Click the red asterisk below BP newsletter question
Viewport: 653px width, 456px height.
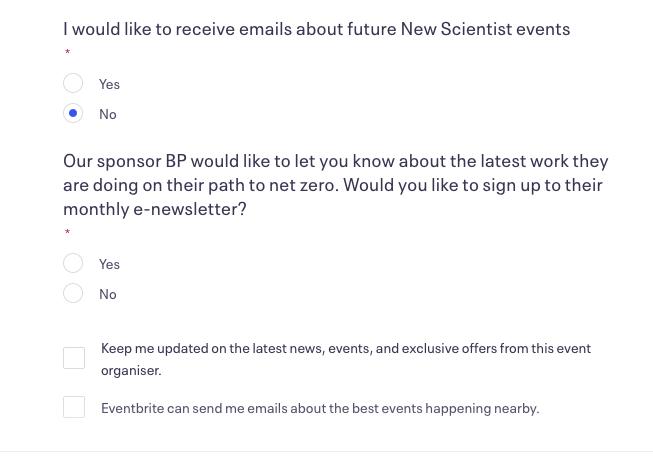pos(67,233)
